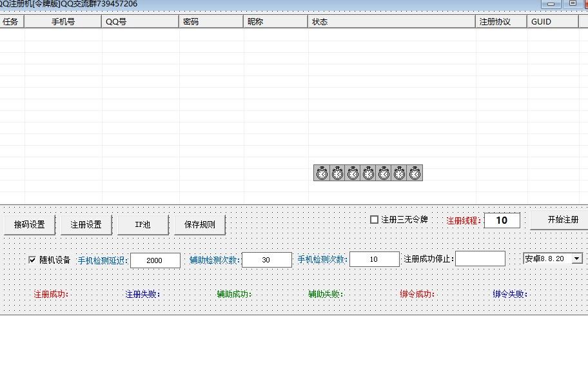Toggle the 随机设备 checkbox
The height and width of the screenshot is (392, 588).
click(x=32, y=259)
